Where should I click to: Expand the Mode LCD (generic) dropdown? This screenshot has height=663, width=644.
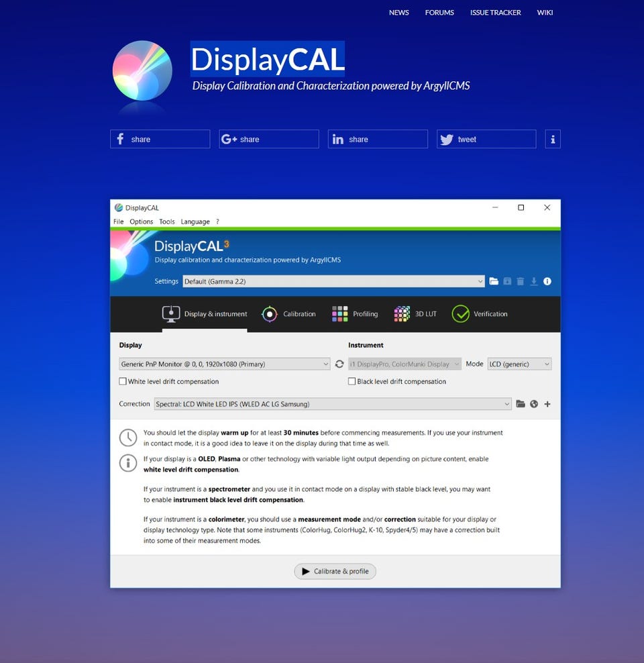tap(519, 364)
